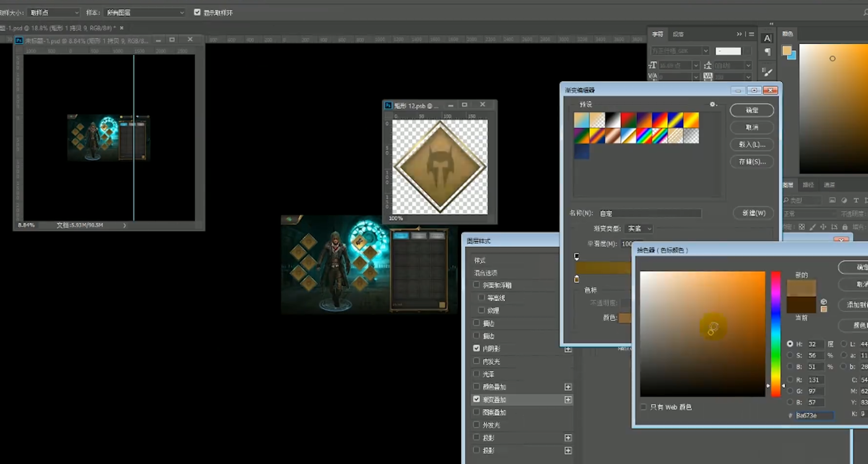Switch to 路径 tab
Screen dimensions: 868x464
point(808,185)
